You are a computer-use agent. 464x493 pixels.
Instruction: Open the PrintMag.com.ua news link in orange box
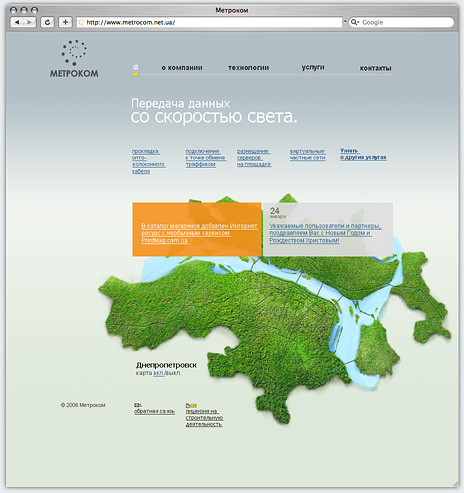(x=199, y=233)
